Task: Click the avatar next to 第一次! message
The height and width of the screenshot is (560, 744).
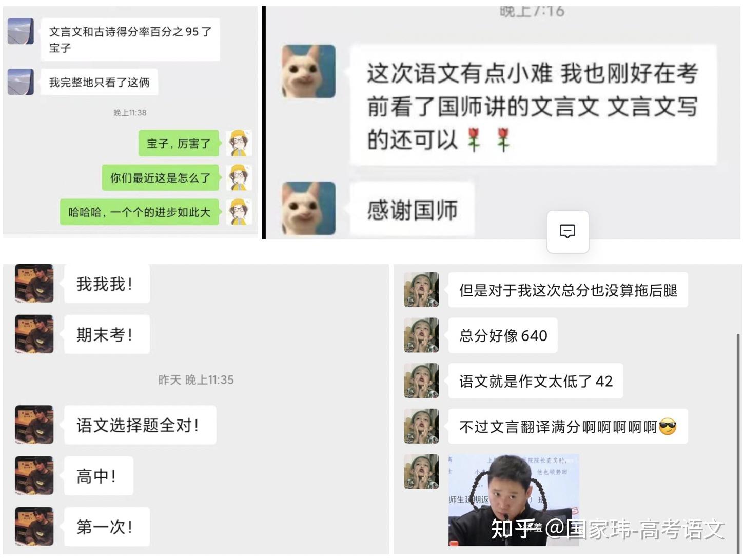Action: click(34, 526)
